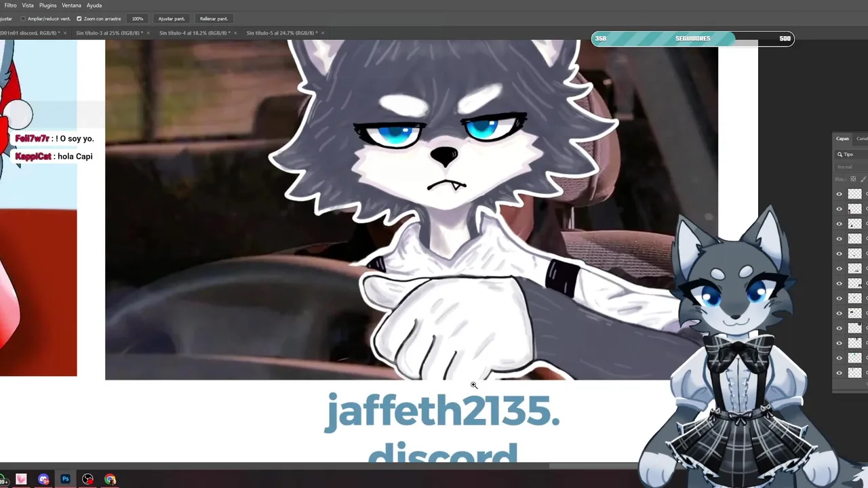Click the Photoshop taskbar icon

[x=66, y=479]
